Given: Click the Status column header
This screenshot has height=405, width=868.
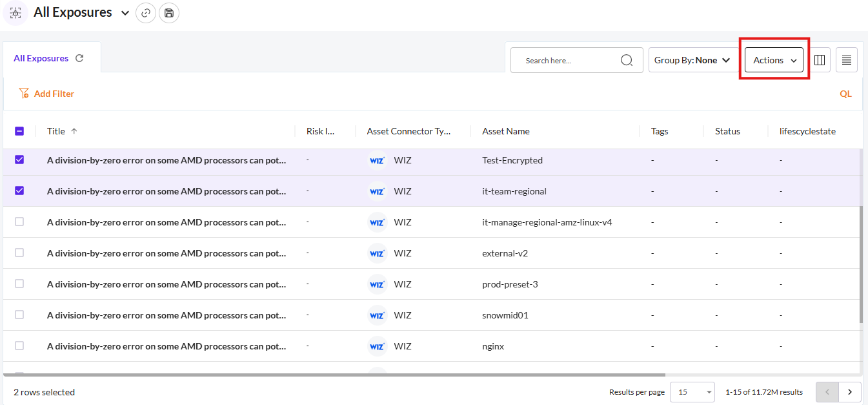Looking at the screenshot, I should [727, 131].
